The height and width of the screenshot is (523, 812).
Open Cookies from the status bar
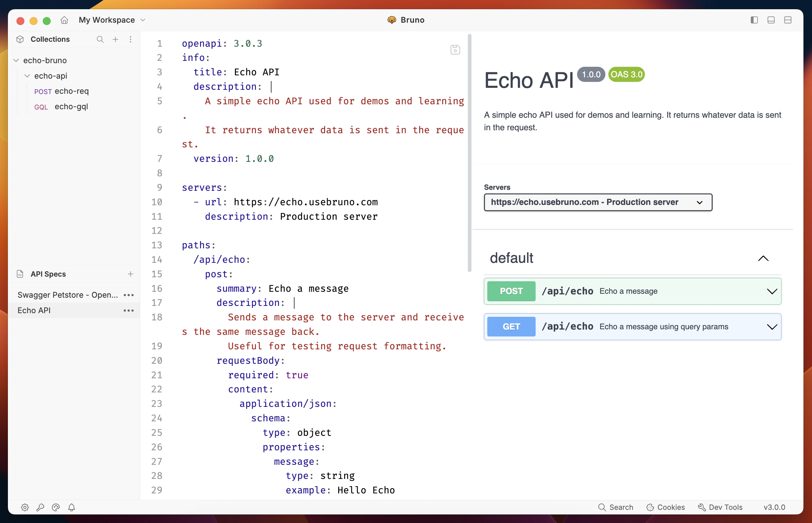tap(665, 507)
